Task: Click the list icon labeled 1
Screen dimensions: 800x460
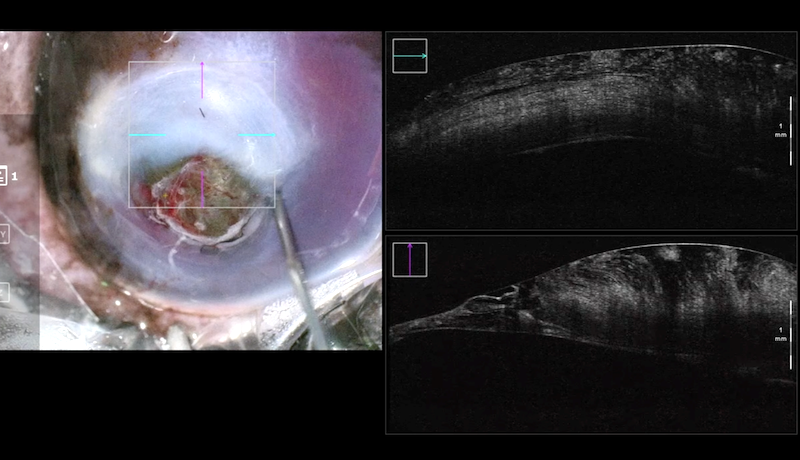Action: point(2,176)
